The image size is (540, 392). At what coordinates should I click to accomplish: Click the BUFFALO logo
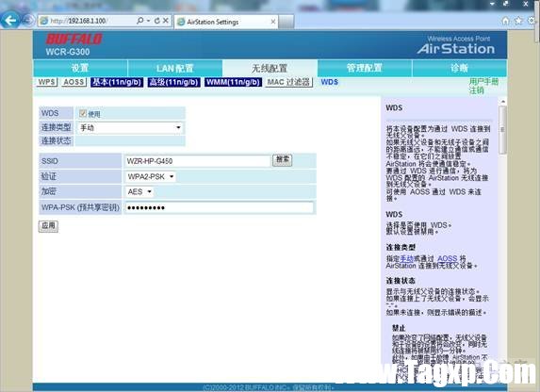74,39
